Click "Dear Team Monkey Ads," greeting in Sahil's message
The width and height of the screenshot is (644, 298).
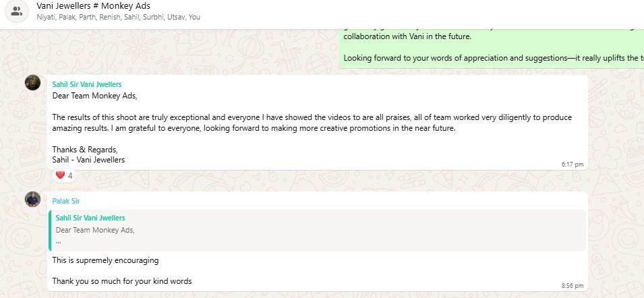94,96
